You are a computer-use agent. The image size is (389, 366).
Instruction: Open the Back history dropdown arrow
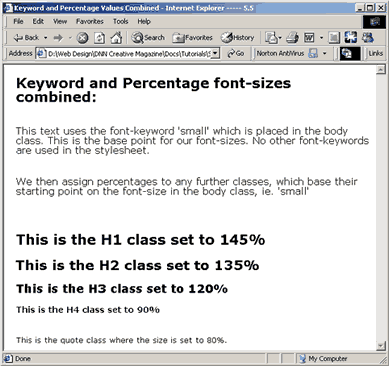click(46, 38)
